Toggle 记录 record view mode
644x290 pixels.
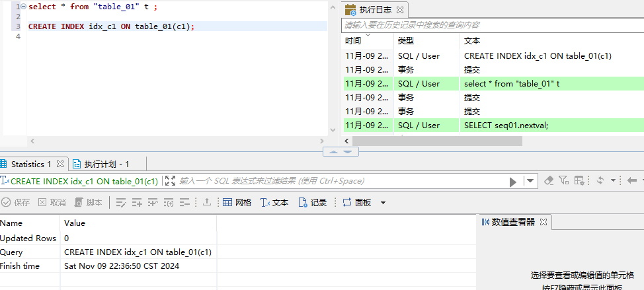(x=313, y=203)
